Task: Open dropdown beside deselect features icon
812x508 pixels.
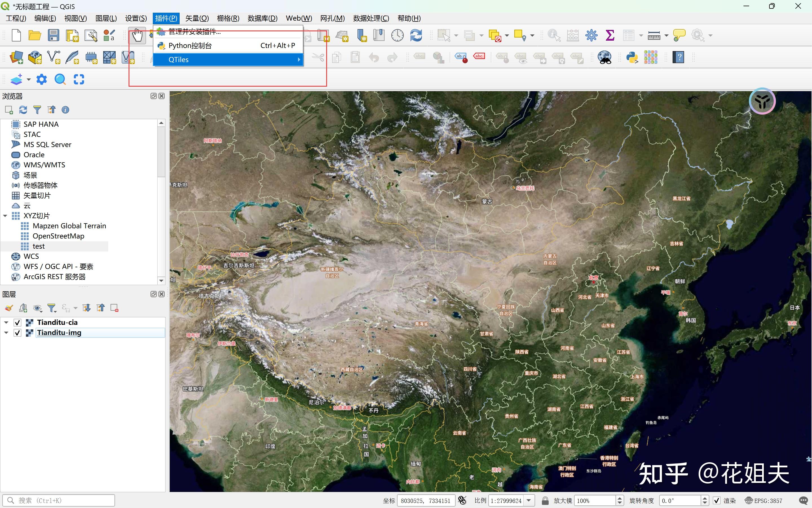Action: coord(507,35)
